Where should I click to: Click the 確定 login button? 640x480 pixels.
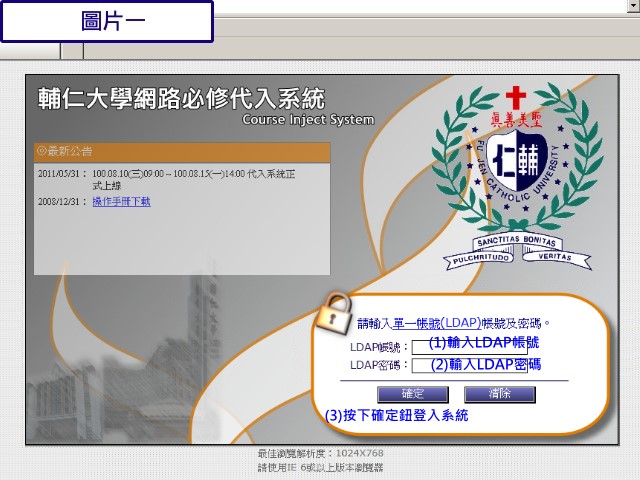tap(413, 394)
